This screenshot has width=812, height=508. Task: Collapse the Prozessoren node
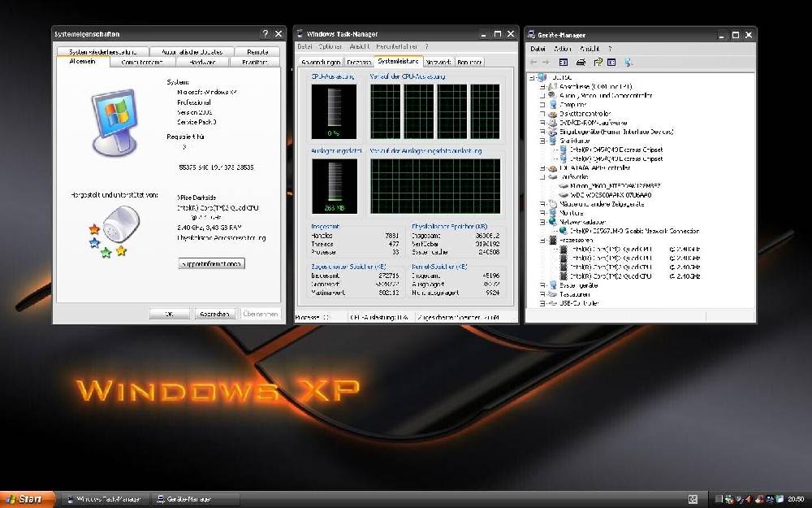(542, 240)
